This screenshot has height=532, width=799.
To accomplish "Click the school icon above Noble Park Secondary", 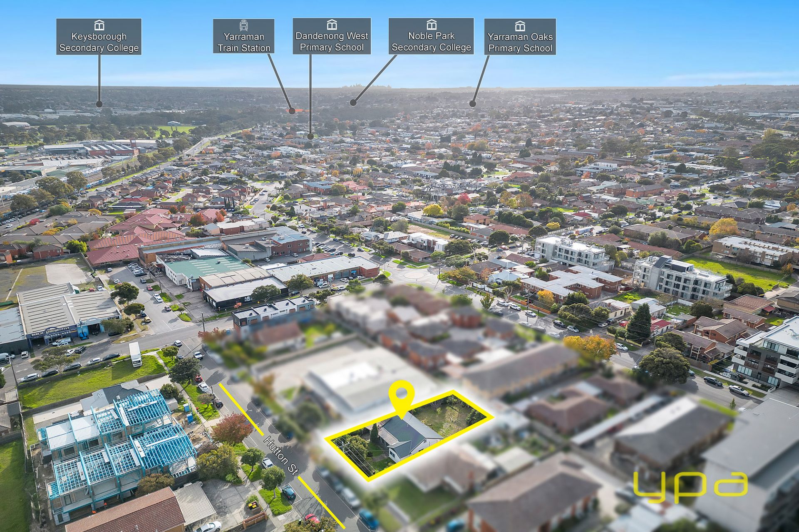I will pos(432,25).
